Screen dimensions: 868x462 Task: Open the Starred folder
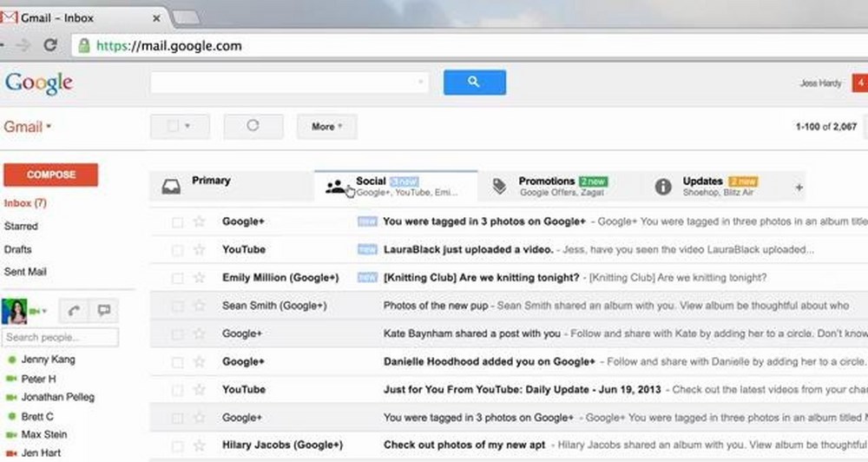click(x=21, y=226)
